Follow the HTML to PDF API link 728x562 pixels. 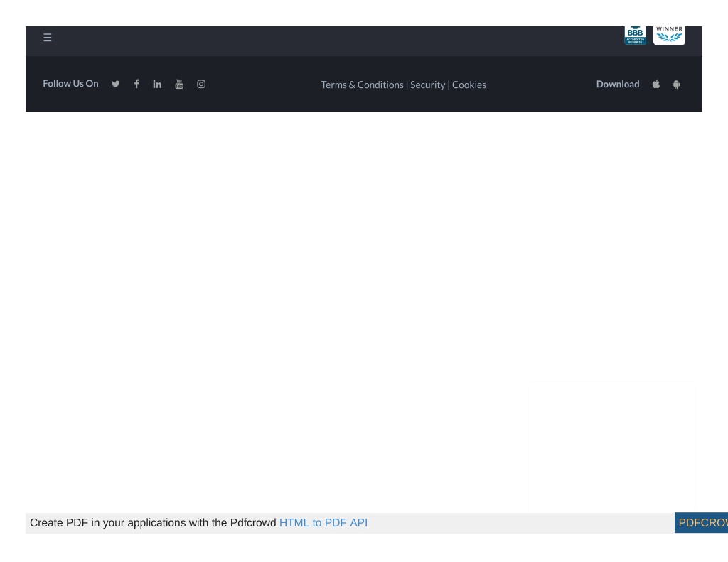click(323, 522)
